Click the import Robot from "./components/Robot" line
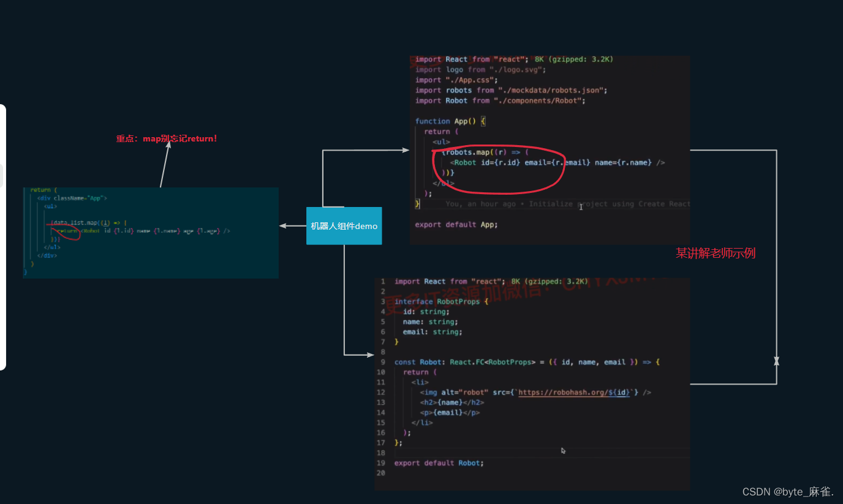The image size is (843, 504). coord(500,100)
